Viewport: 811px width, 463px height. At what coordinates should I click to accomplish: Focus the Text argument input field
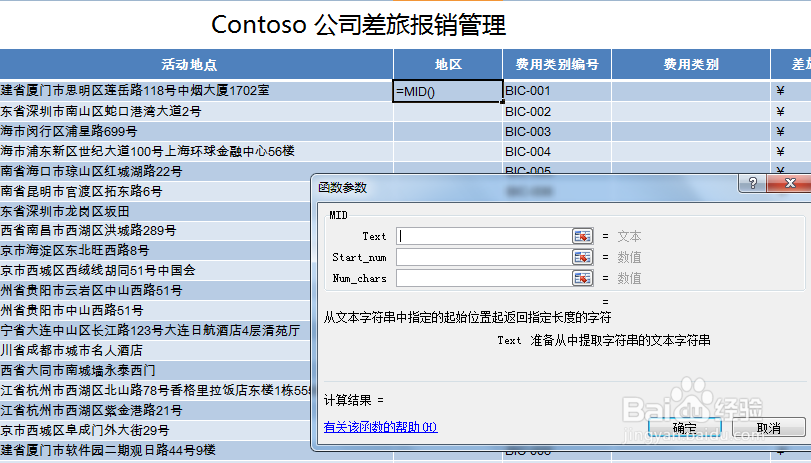(484, 236)
